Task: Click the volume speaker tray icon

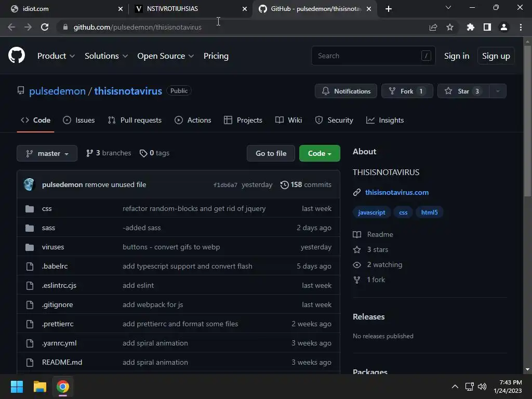Action: pos(482,387)
